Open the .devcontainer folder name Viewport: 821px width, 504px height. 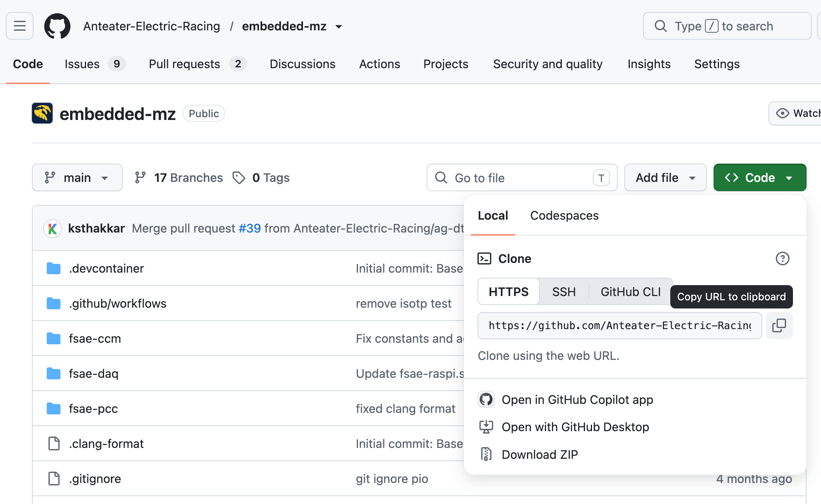(106, 268)
